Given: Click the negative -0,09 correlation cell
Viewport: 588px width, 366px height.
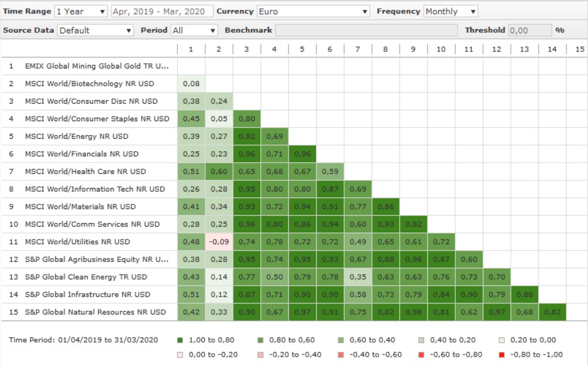Looking at the screenshot, I should tap(219, 242).
